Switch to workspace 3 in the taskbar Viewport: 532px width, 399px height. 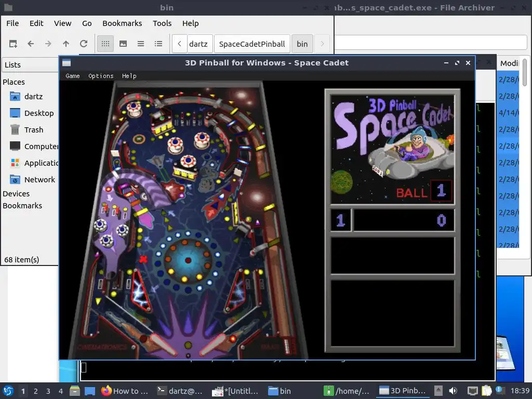coord(48,391)
